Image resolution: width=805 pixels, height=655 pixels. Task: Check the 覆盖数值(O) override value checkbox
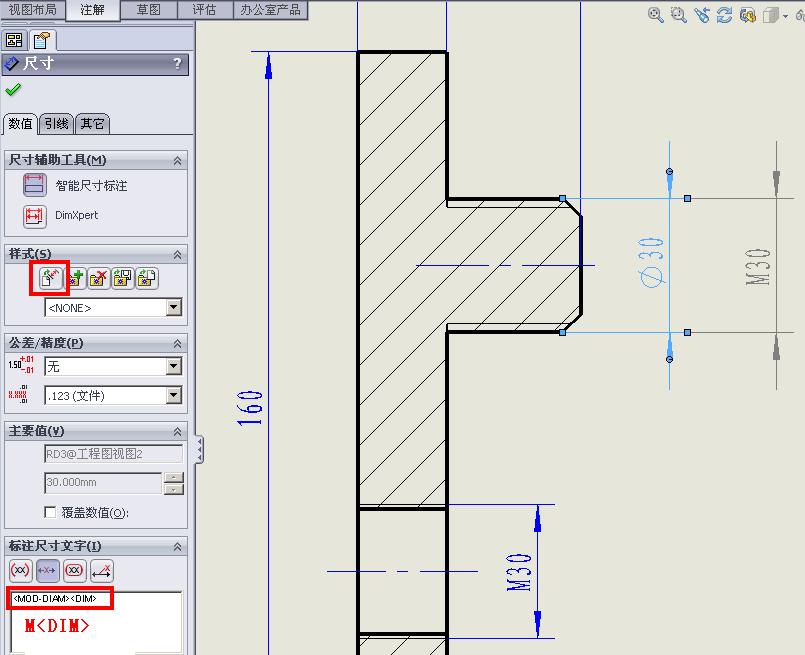[x=50, y=512]
